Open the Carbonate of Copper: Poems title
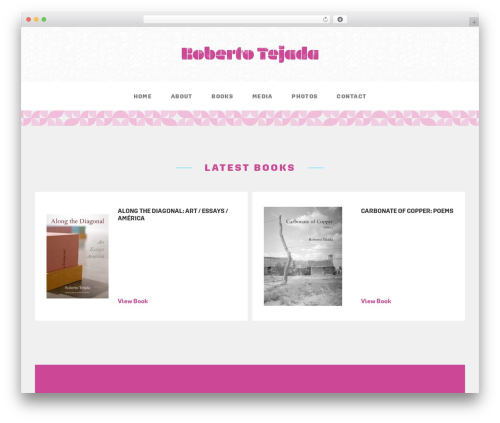 click(x=407, y=211)
